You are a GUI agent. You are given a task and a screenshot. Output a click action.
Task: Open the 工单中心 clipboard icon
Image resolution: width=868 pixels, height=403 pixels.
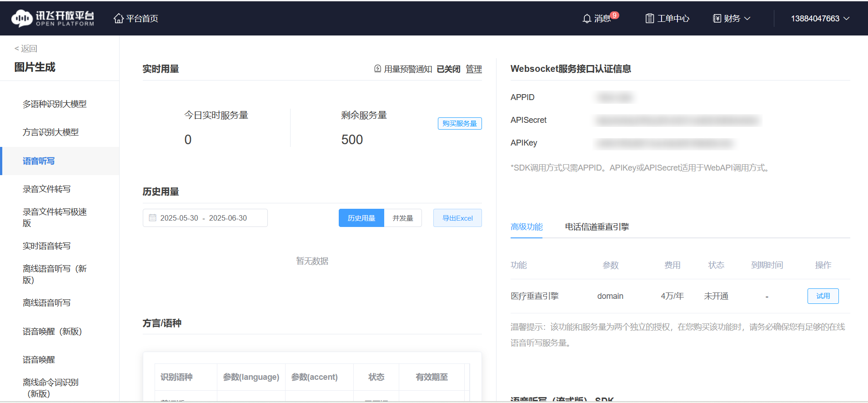click(650, 19)
